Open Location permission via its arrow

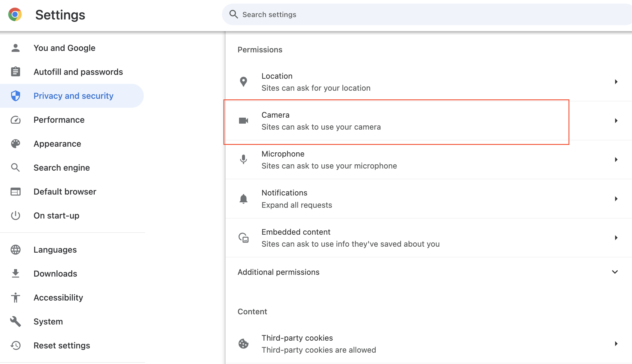[x=616, y=82]
